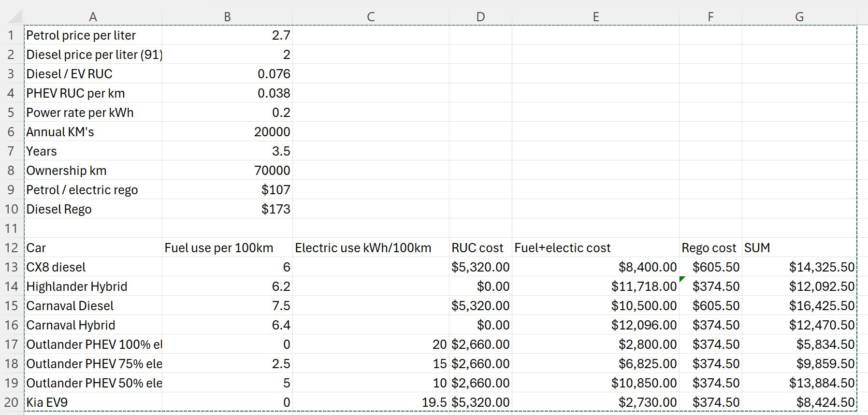Click 'Outlander PHEV 50%' cell
This screenshot has width=868, height=415.
93,383
